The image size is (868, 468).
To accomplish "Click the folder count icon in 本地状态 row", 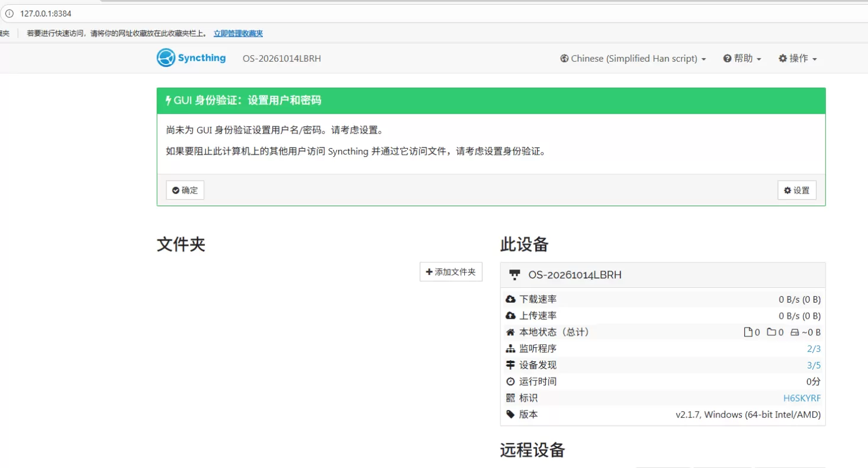I will 771,332.
